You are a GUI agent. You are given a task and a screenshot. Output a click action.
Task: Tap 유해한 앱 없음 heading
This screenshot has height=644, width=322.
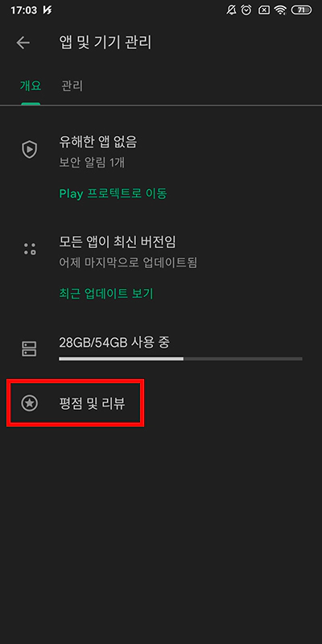(x=97, y=142)
